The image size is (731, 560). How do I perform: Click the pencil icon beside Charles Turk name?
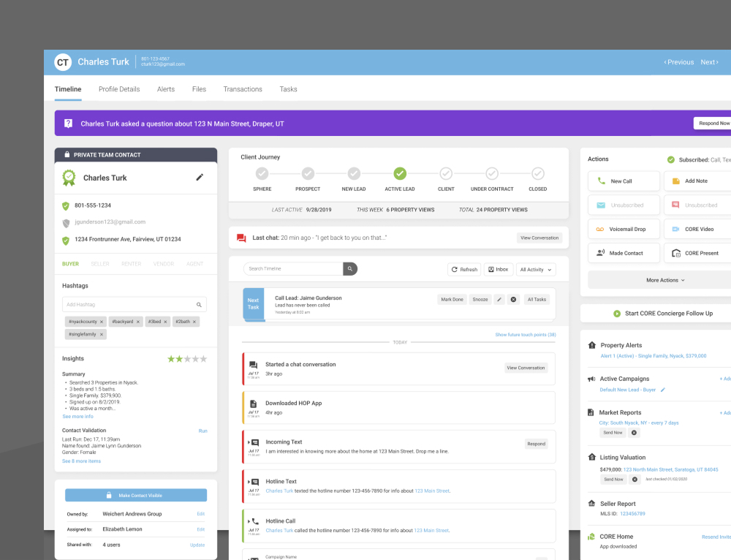pyautogui.click(x=200, y=177)
